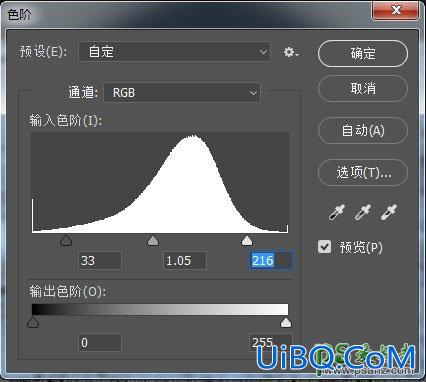Image resolution: width=426 pixels, height=382 pixels.
Task: Open the 通道 dropdown showing RGB
Action: pos(182,93)
